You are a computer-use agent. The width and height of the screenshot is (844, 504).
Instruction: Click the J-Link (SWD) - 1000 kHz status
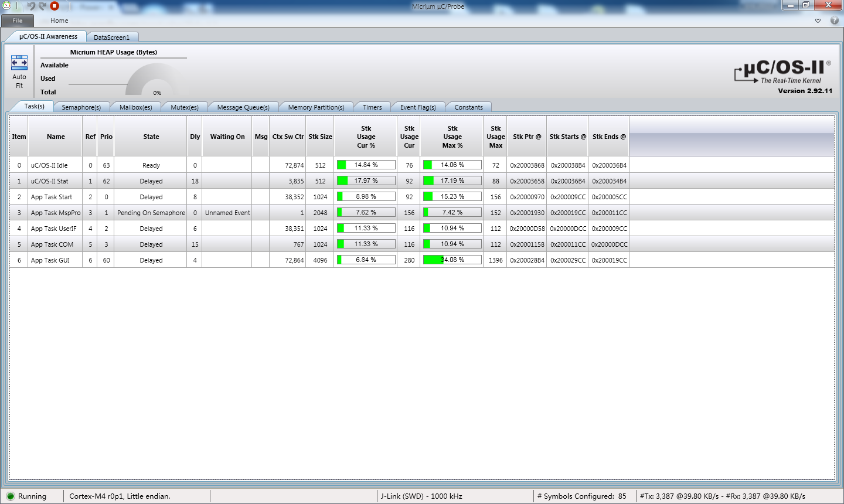point(421,496)
